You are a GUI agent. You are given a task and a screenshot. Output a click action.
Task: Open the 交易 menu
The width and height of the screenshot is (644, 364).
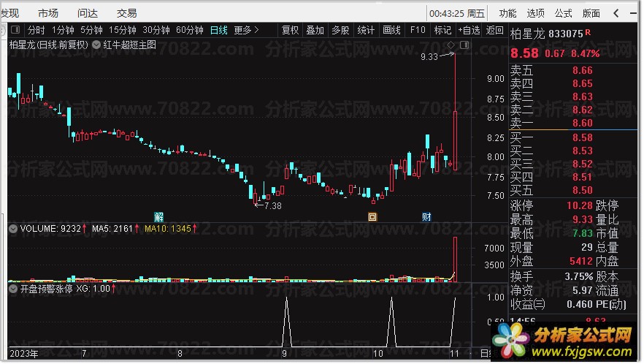point(126,13)
